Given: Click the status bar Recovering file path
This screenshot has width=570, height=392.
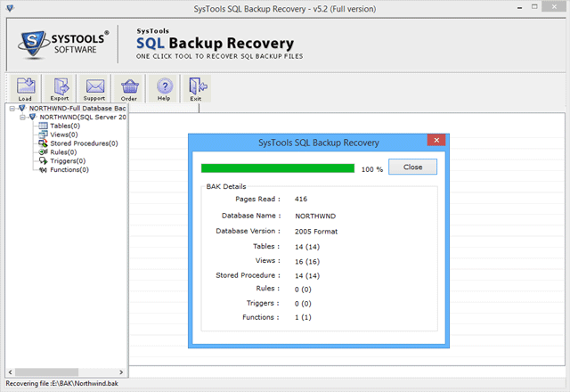Looking at the screenshot, I should point(61,384).
